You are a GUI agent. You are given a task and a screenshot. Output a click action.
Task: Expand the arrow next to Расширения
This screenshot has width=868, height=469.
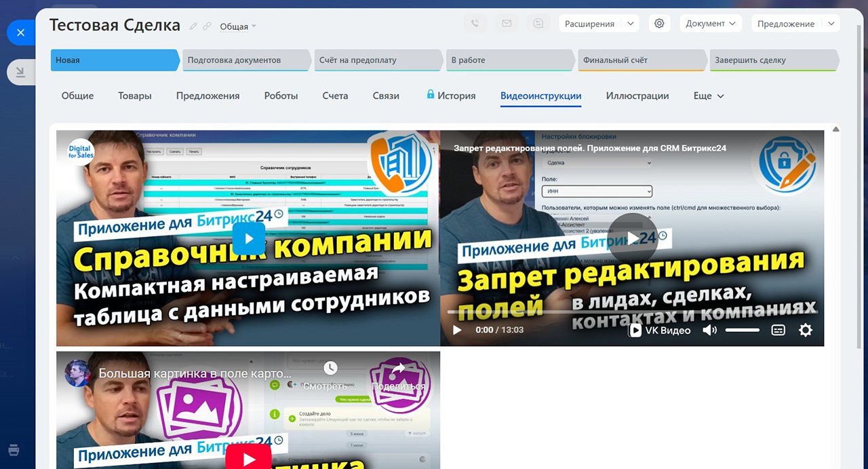point(630,23)
